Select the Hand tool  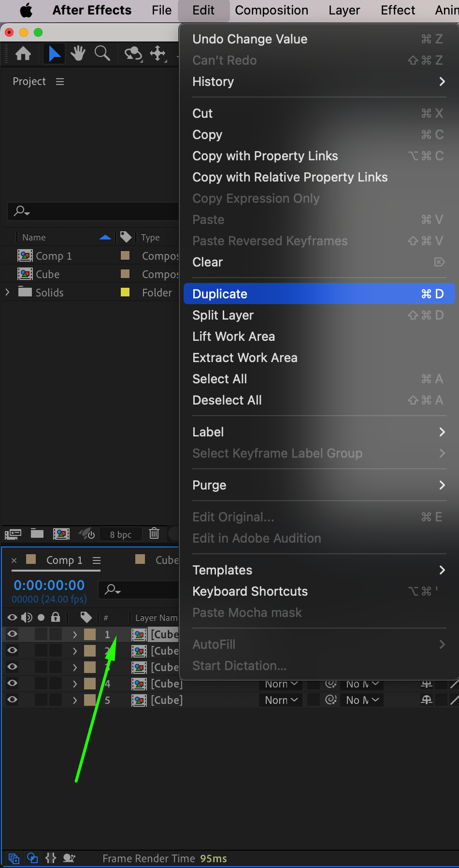coord(78,54)
